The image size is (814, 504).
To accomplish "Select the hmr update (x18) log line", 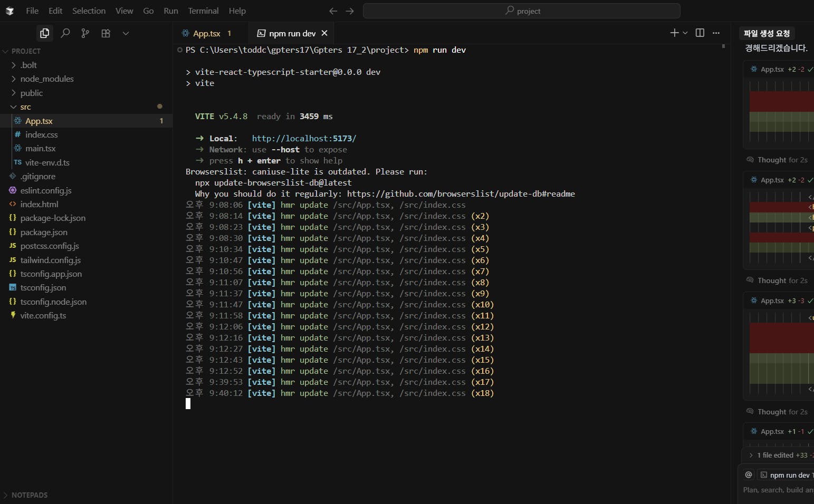I will pyautogui.click(x=340, y=393).
